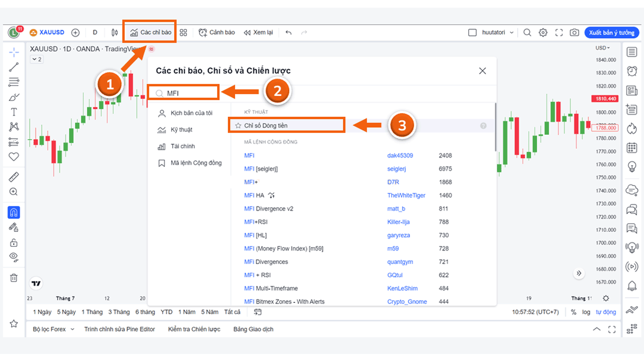Select the Kỹ thuật category

point(181,130)
